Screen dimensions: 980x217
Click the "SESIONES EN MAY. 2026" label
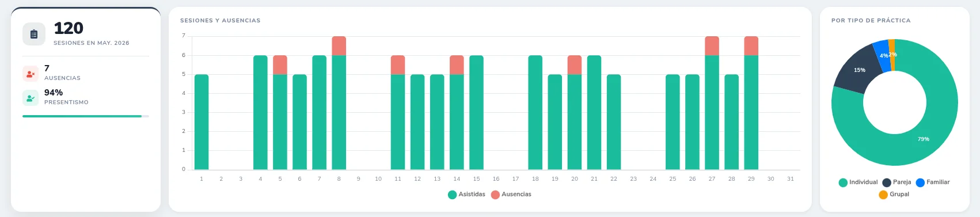[92, 43]
